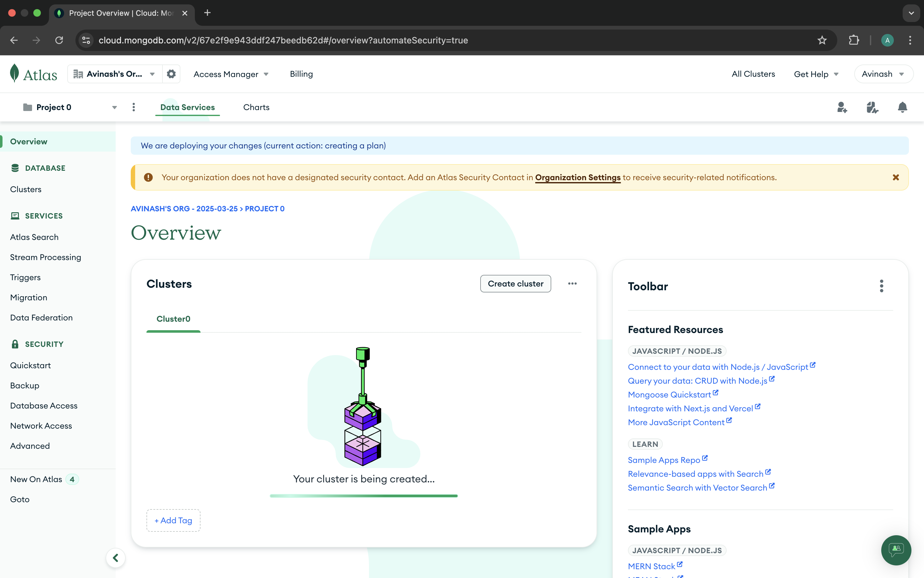Open the support chat bubble
The width and height of the screenshot is (924, 578).
tap(896, 550)
